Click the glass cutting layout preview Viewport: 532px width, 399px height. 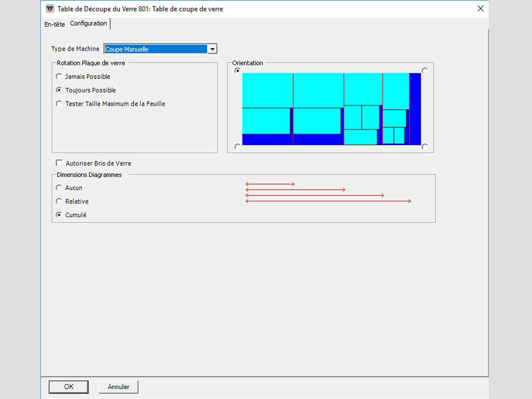(x=331, y=109)
